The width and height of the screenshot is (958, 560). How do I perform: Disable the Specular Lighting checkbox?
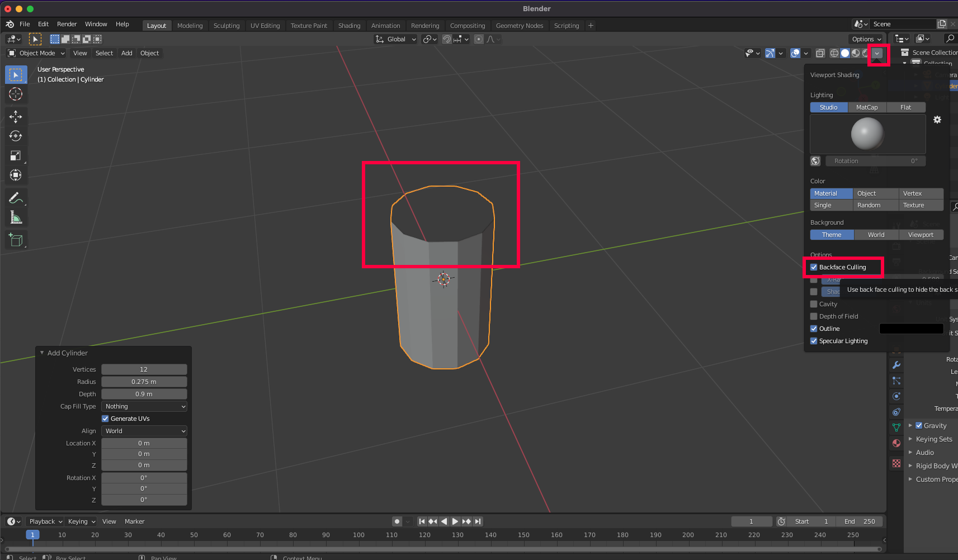click(x=814, y=341)
